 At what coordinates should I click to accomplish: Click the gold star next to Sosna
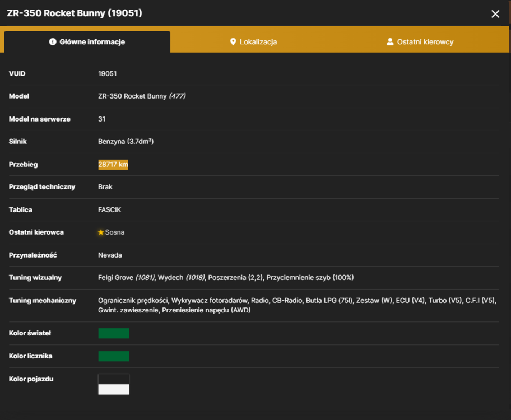pyautogui.click(x=101, y=232)
